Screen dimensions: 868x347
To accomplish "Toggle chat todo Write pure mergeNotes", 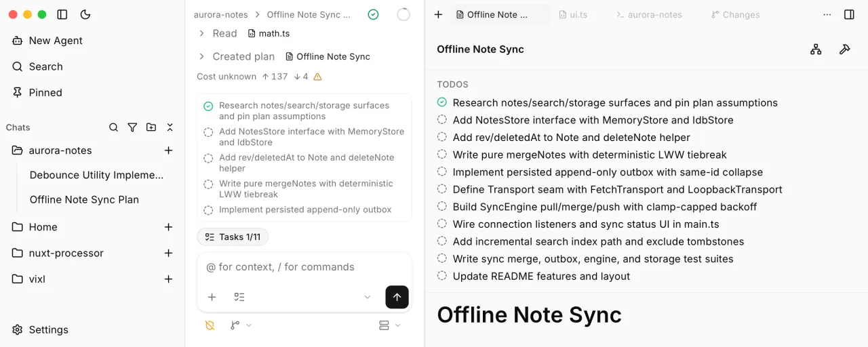I will pos(208,184).
